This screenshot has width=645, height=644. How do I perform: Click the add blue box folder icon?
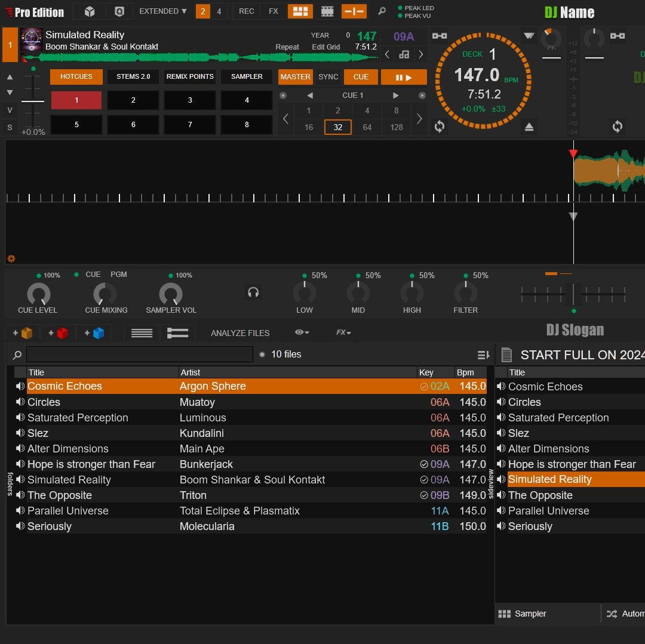[94, 333]
